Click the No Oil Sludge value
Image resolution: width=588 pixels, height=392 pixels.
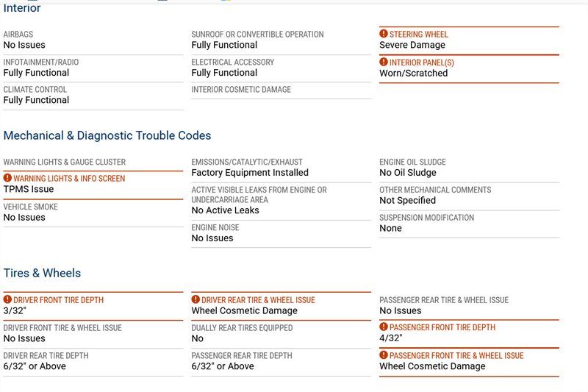pyautogui.click(x=408, y=173)
